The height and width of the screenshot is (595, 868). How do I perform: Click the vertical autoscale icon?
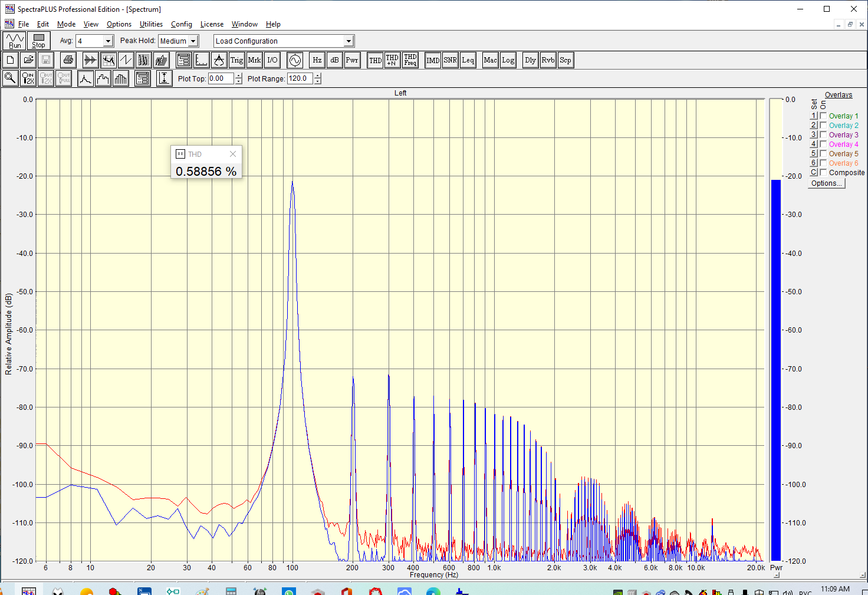165,78
